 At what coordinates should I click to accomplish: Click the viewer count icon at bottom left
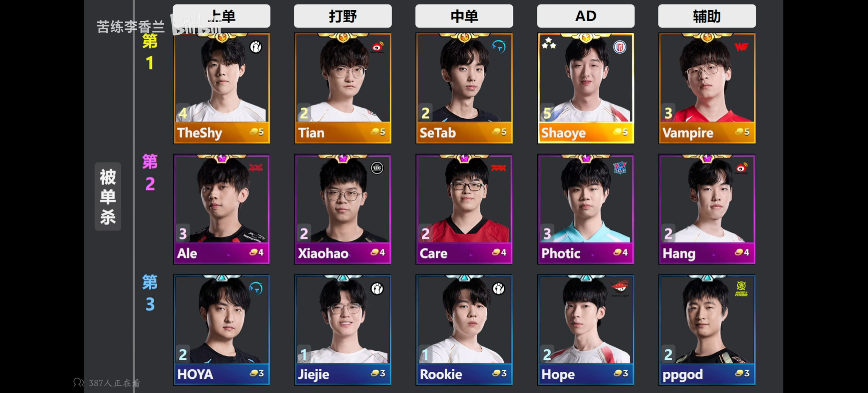(x=78, y=383)
